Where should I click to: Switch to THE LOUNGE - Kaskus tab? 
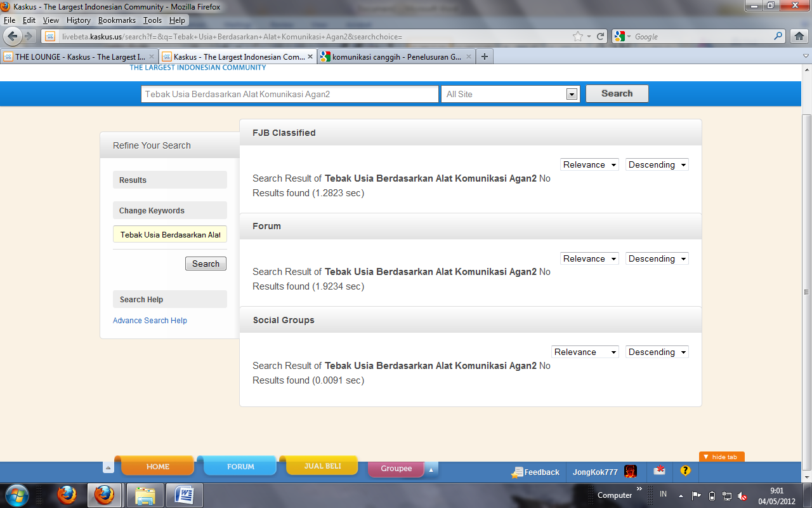click(79, 57)
